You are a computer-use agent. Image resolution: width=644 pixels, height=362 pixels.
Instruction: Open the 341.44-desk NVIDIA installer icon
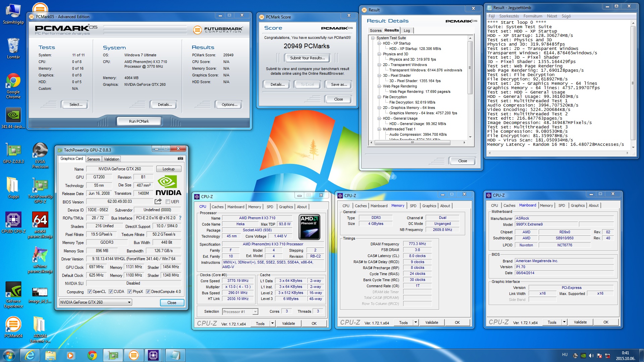13,118
